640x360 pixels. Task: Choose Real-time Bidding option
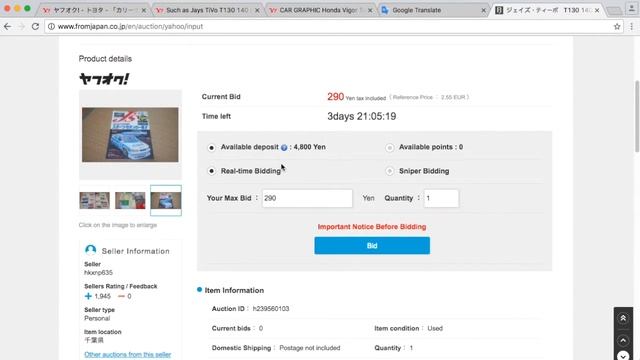[x=211, y=171]
